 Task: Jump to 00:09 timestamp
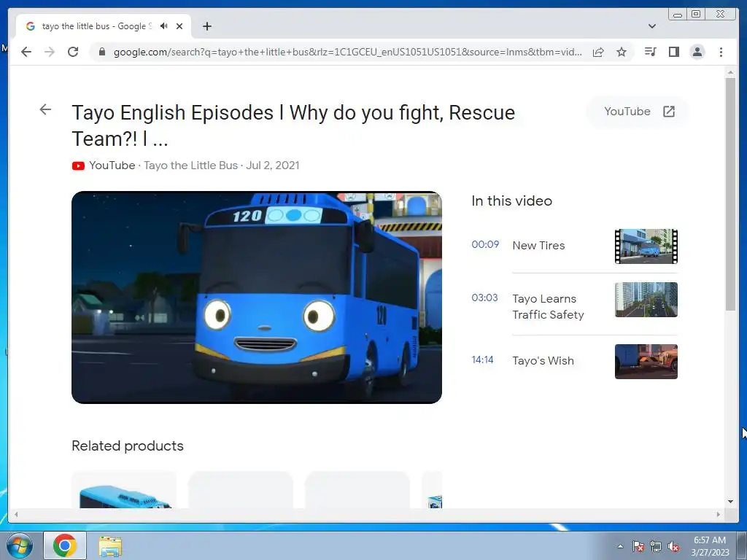(485, 244)
